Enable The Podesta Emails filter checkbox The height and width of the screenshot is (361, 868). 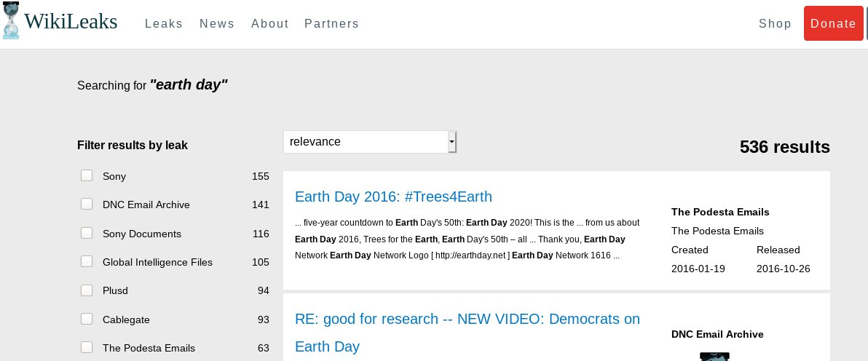coord(87,347)
